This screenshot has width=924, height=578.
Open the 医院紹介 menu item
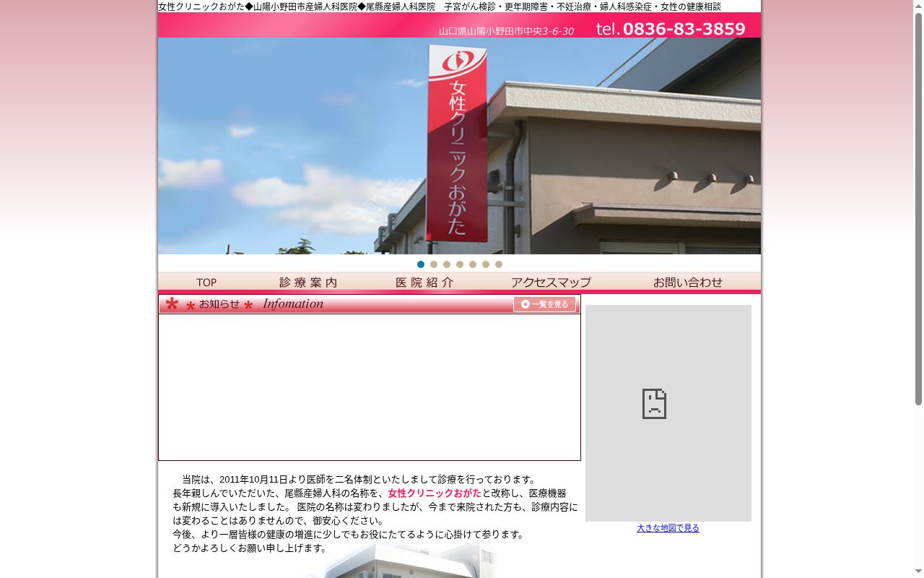coord(424,282)
